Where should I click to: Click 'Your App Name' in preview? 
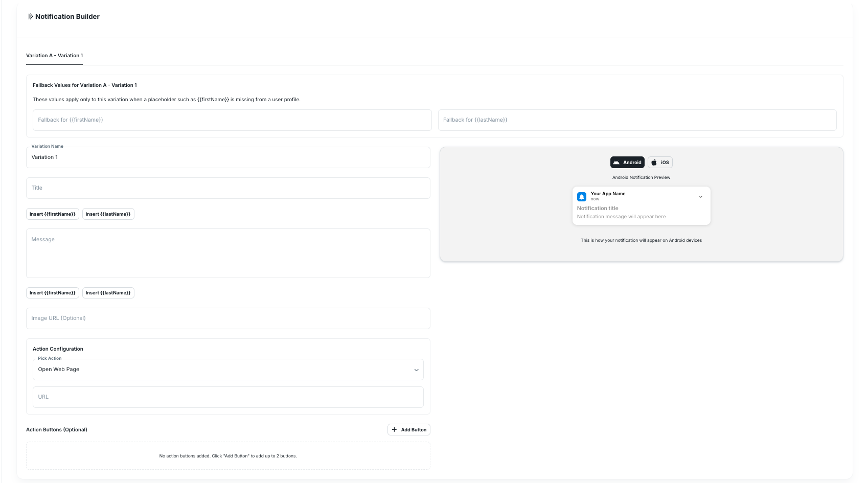(608, 194)
